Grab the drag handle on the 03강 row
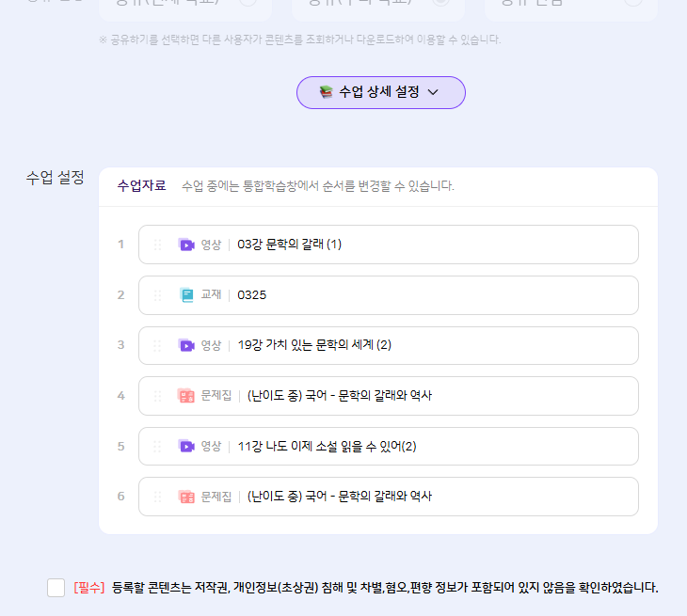Screen dimensions: 687x616 tap(157, 245)
